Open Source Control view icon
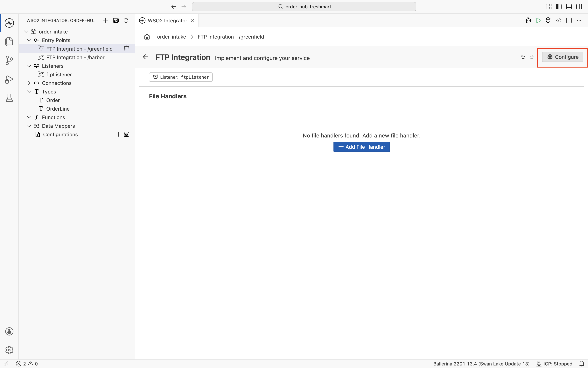Viewport: 588px width, 368px height. [9, 60]
